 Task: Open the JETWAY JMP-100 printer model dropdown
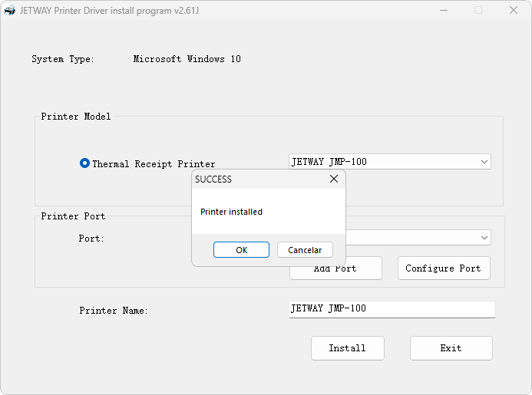pyautogui.click(x=389, y=162)
